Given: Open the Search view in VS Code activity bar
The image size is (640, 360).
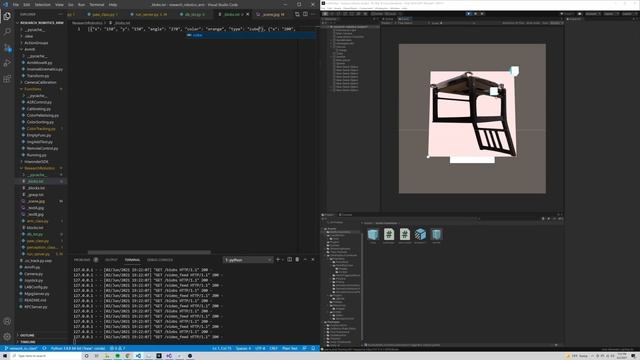Looking at the screenshot, I should 7,31.
